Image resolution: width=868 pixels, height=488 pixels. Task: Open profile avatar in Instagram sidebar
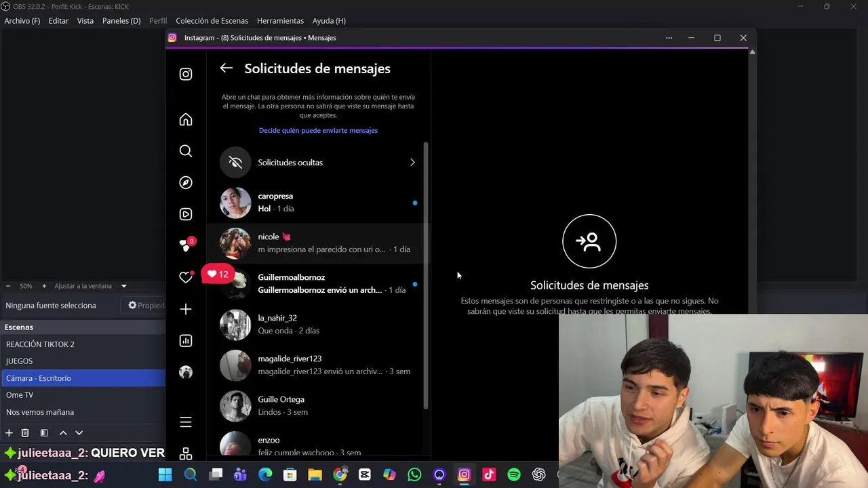point(186,372)
